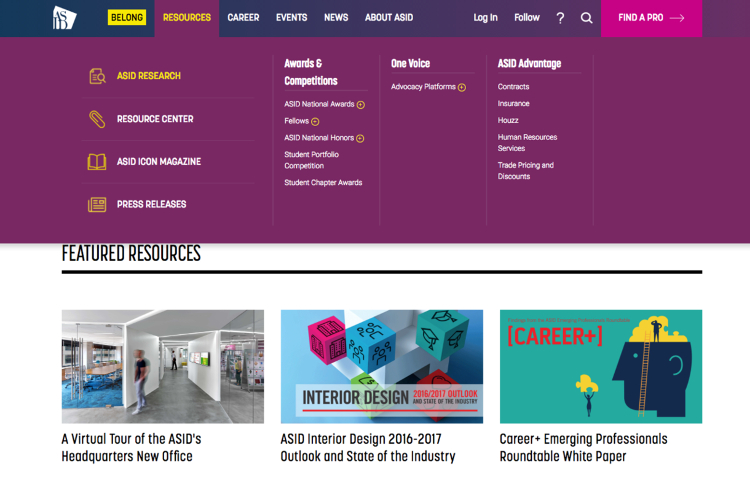Open ASID RESEARCH link
The height and width of the screenshot is (483, 750).
pyautogui.click(x=149, y=76)
